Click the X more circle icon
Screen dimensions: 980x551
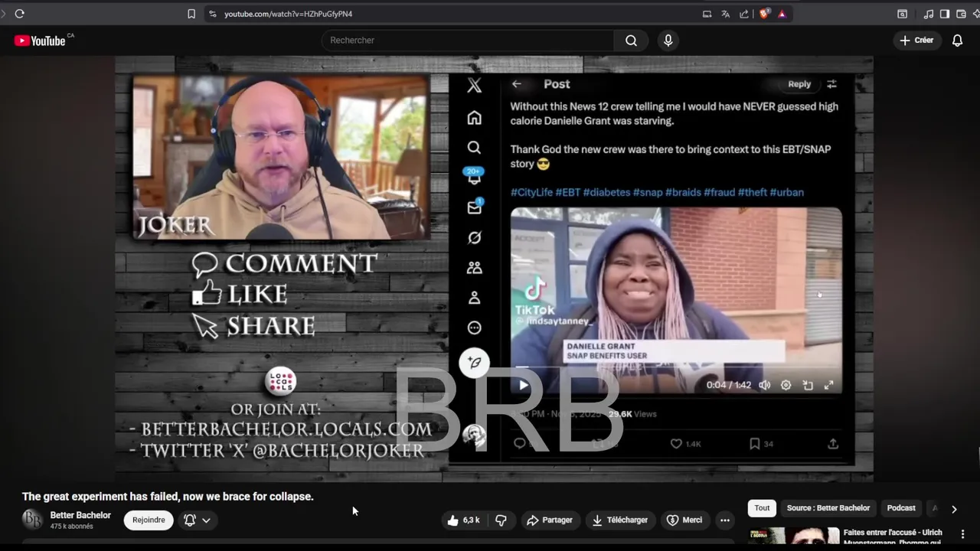tap(475, 328)
